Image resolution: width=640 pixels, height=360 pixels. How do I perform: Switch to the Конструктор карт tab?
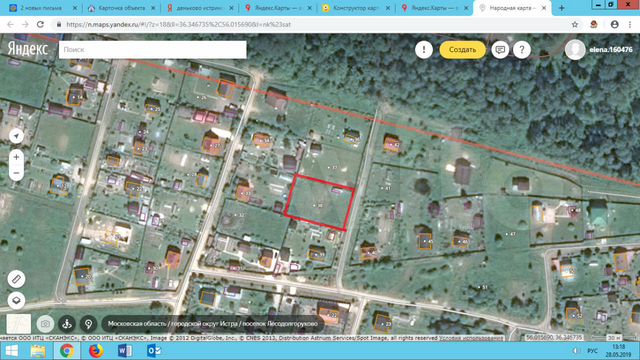[356, 8]
